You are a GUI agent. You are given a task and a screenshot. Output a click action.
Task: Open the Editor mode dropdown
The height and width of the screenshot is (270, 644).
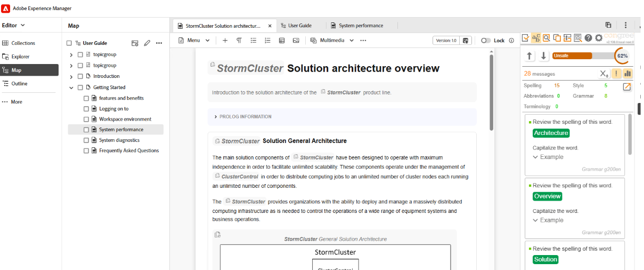click(x=13, y=25)
